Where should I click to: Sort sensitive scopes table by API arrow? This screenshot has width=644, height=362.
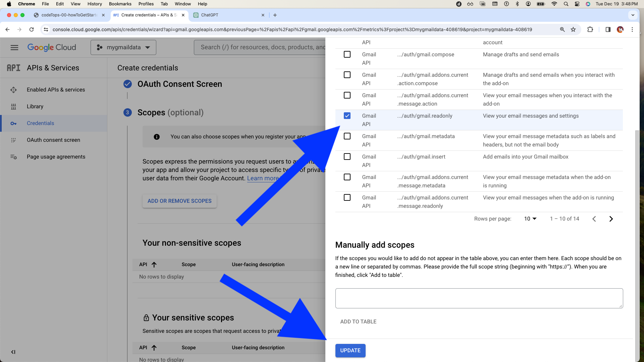click(154, 348)
